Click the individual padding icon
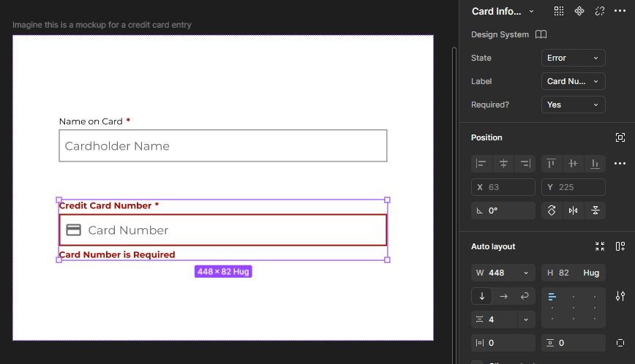The height and width of the screenshot is (364, 635). pos(620,343)
